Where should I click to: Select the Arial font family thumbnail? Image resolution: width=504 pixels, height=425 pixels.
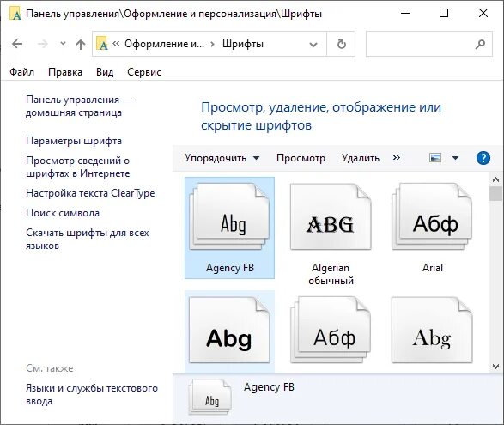click(432, 216)
